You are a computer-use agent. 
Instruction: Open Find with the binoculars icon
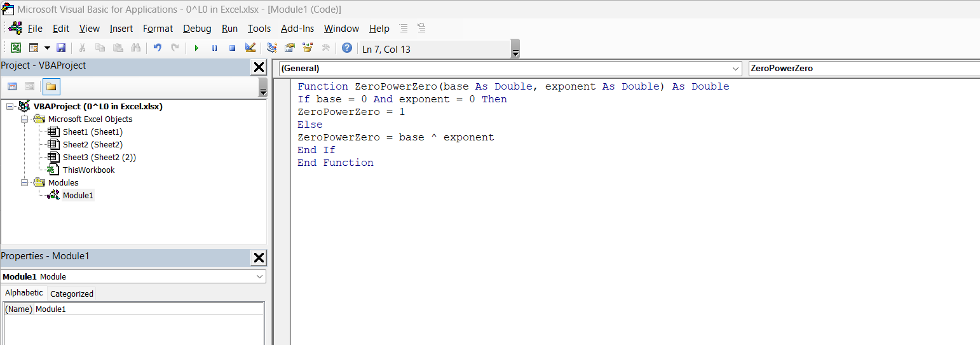tap(135, 48)
